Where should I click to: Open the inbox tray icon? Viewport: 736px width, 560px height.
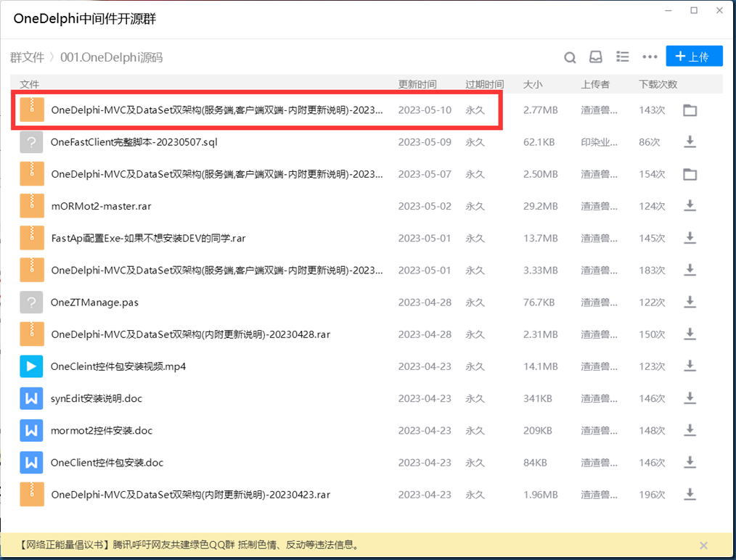tap(596, 57)
